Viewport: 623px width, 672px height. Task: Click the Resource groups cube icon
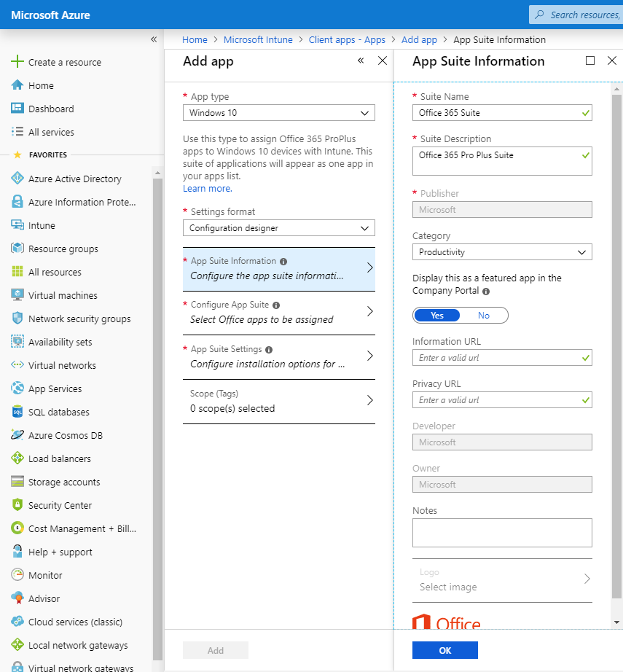pos(17,248)
